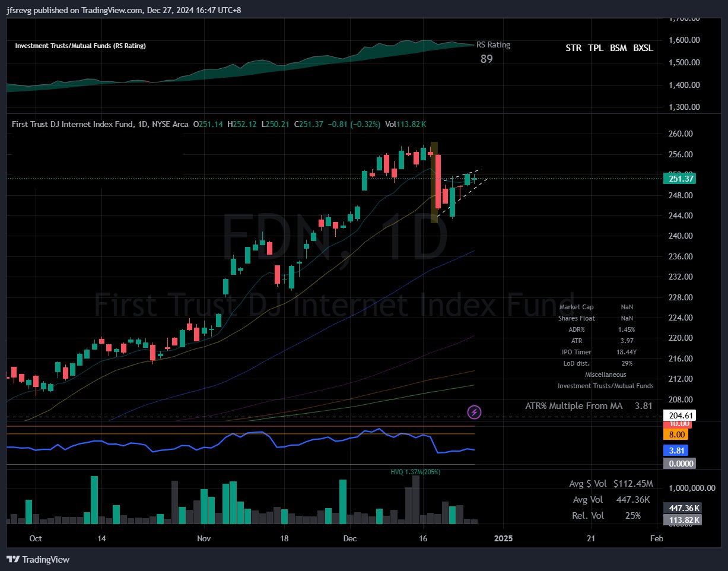Click the BXSL ticker text
728x571 pixels.
coord(643,48)
